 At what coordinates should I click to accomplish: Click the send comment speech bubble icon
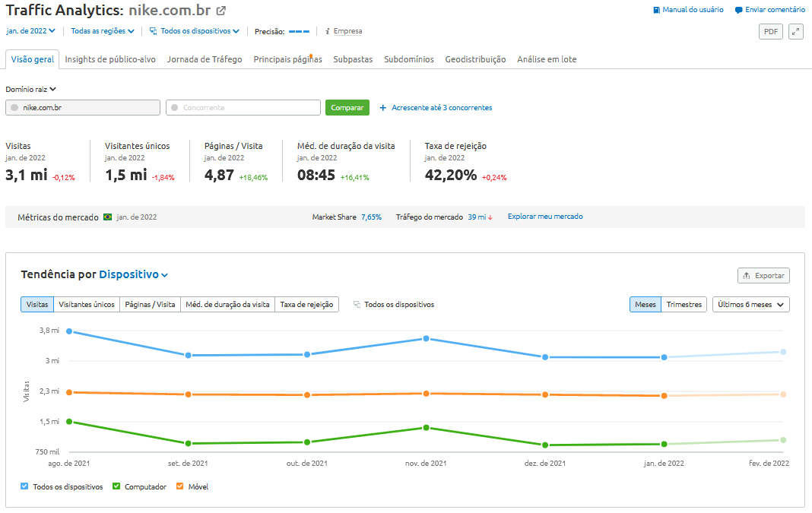738,10
